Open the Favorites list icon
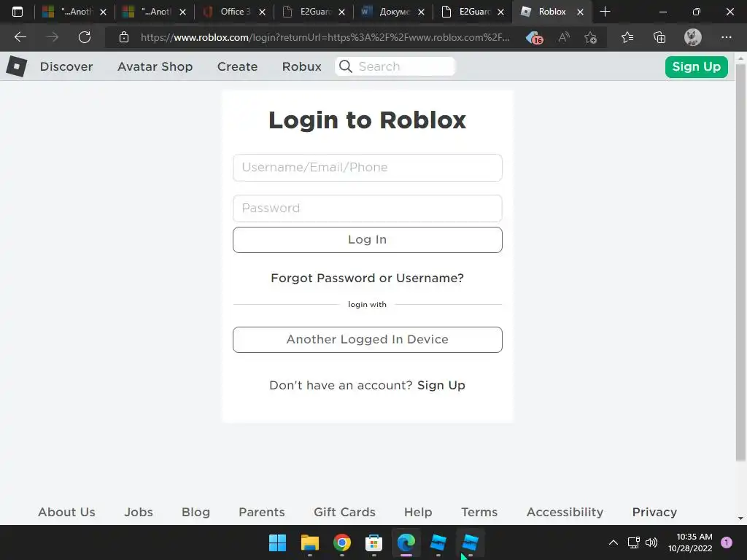 pyautogui.click(x=627, y=37)
